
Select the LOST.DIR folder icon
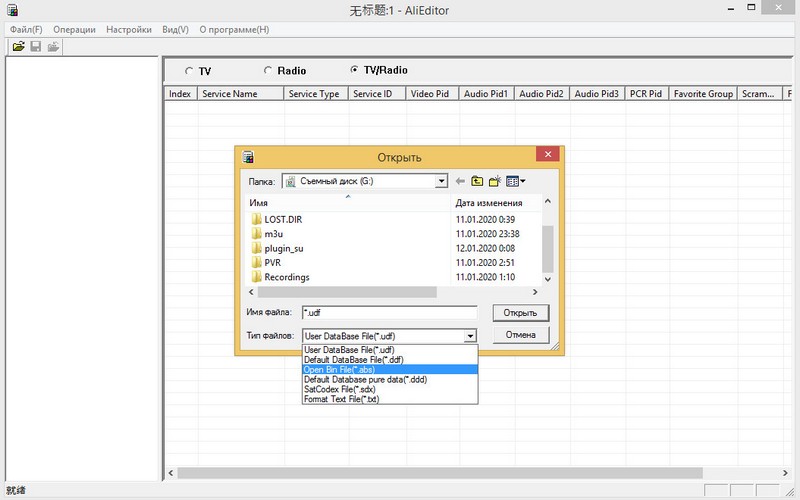(x=256, y=219)
